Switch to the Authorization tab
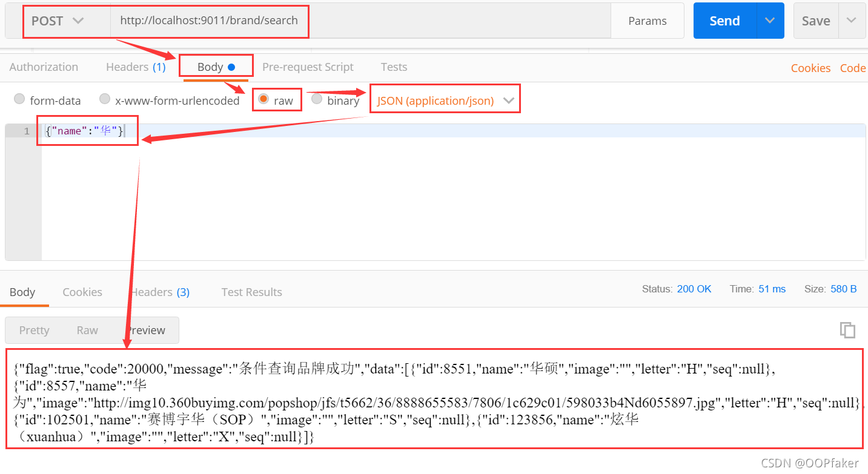Screen dimensions: 868x474 point(44,67)
